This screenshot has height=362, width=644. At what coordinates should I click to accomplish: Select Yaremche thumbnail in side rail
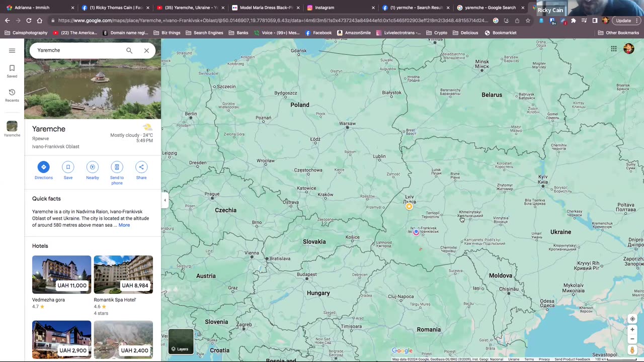(12, 129)
